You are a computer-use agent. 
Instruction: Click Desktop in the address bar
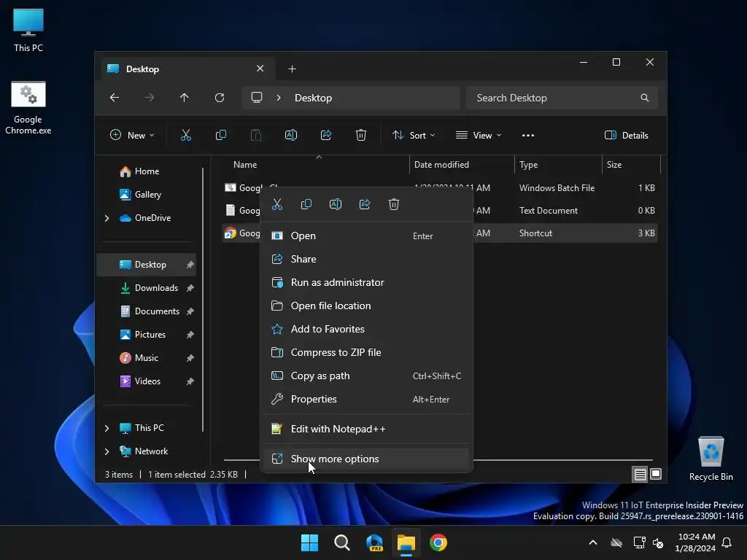click(x=313, y=98)
